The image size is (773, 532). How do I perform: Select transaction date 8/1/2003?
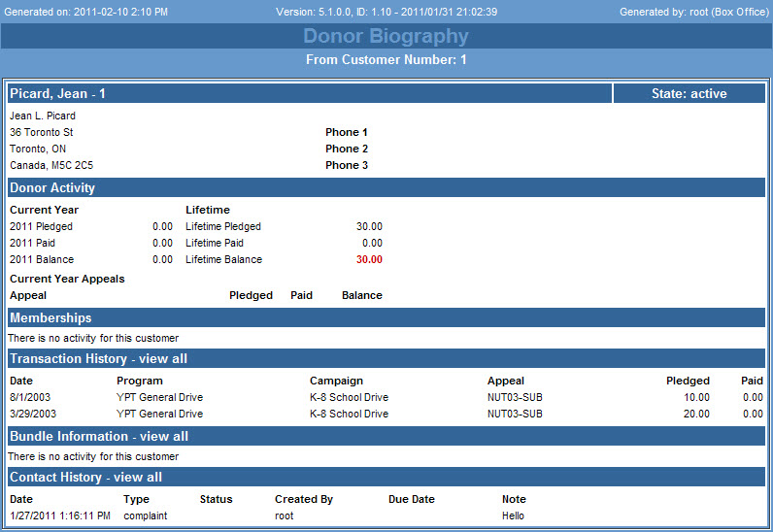pyautogui.click(x=30, y=397)
